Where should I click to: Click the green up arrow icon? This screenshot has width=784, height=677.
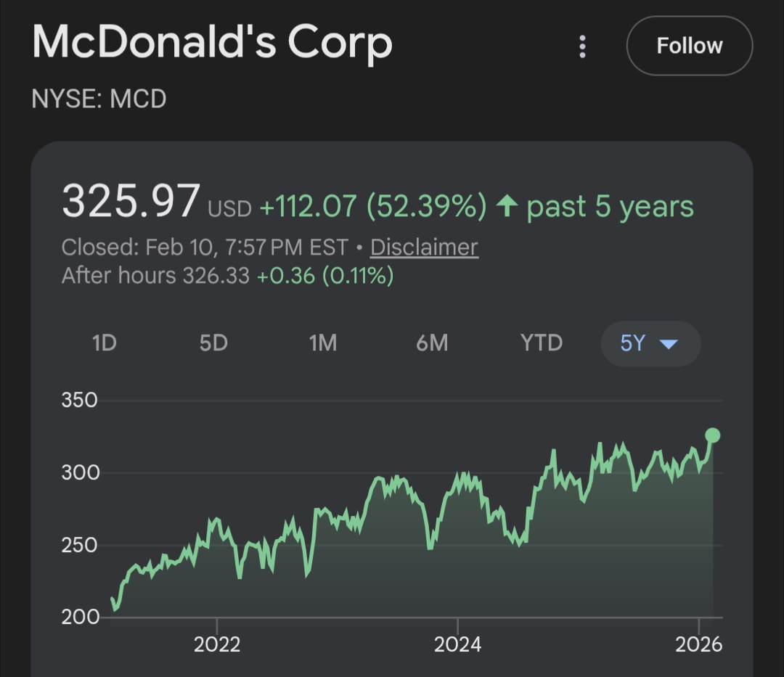tap(506, 207)
